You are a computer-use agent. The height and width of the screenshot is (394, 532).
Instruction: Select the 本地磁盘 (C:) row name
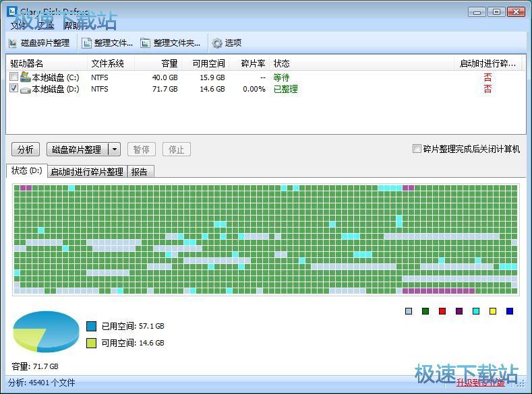point(55,77)
